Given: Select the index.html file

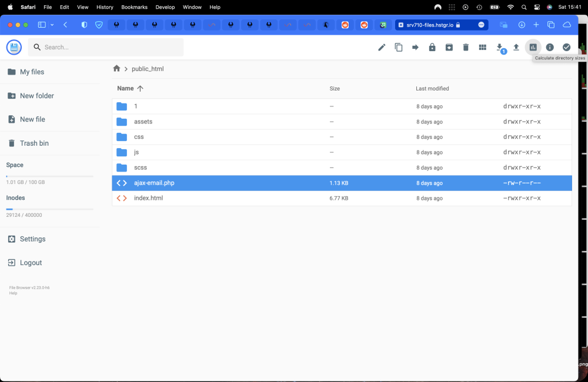Looking at the screenshot, I should coord(342,198).
